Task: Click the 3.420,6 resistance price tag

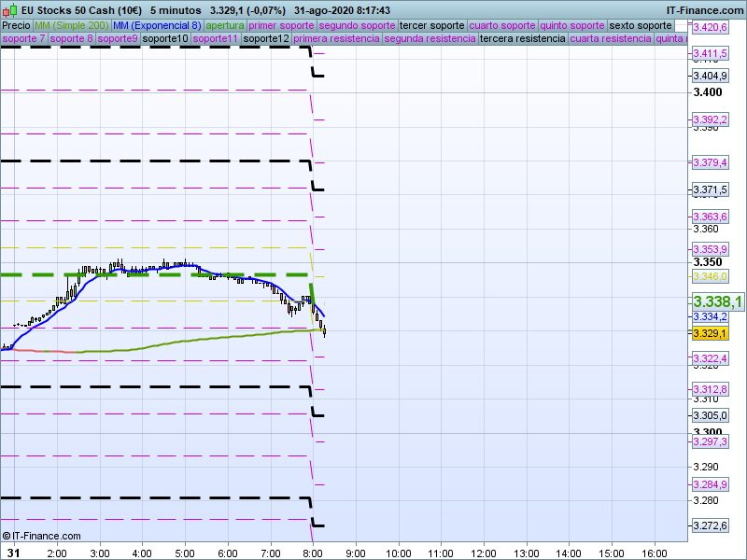Action: pos(710,28)
